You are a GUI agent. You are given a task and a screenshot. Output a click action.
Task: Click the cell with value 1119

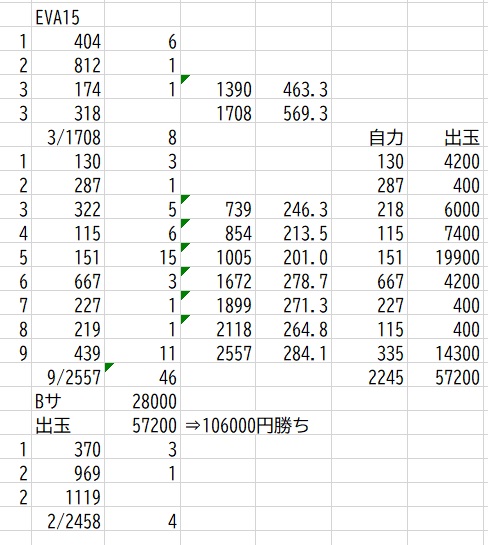pyautogui.click(x=68, y=497)
